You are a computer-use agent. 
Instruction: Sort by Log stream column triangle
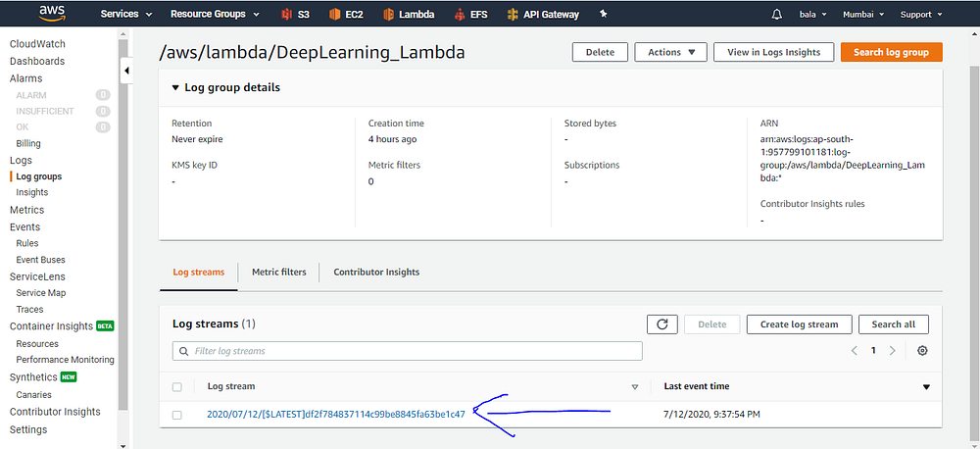coord(635,387)
